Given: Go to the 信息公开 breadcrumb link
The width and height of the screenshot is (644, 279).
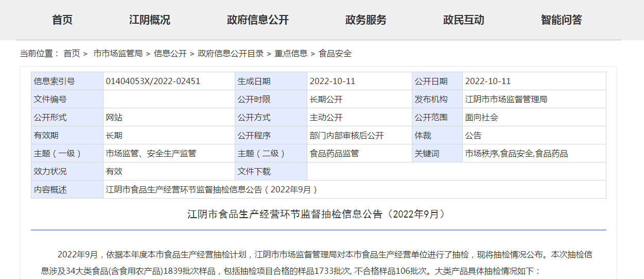Looking at the screenshot, I should 170,53.
